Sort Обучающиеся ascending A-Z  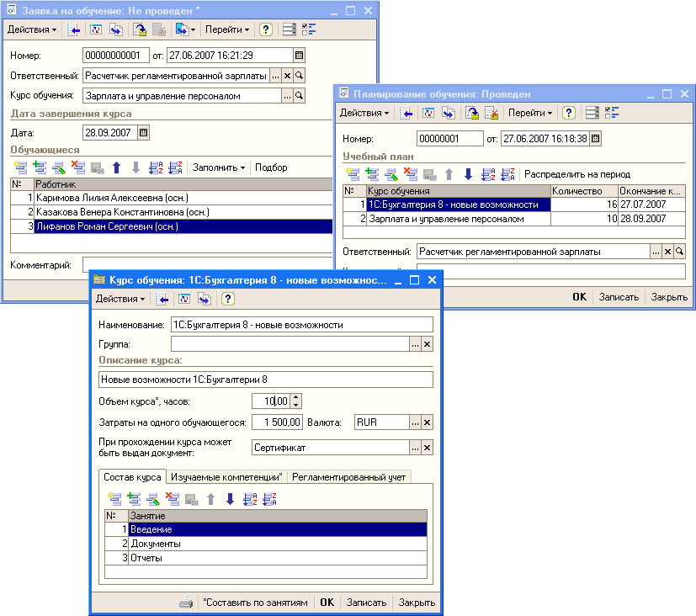click(x=156, y=167)
